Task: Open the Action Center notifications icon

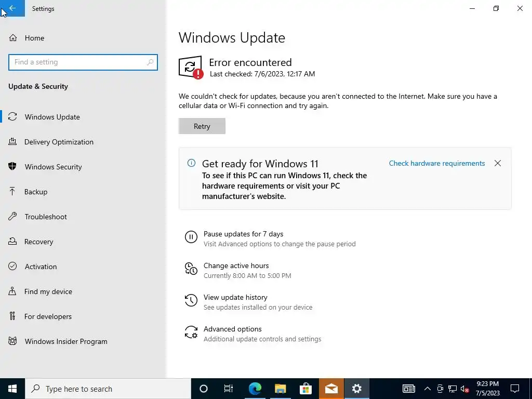Action: tap(515, 389)
